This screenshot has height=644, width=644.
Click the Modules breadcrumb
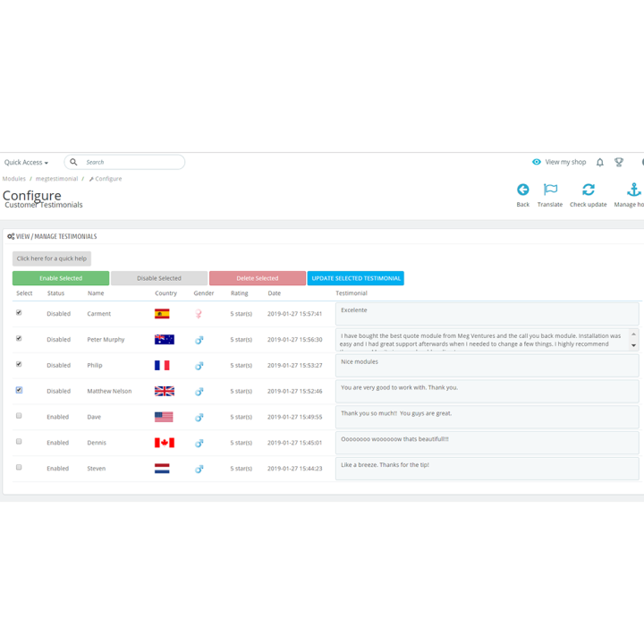[x=14, y=179]
